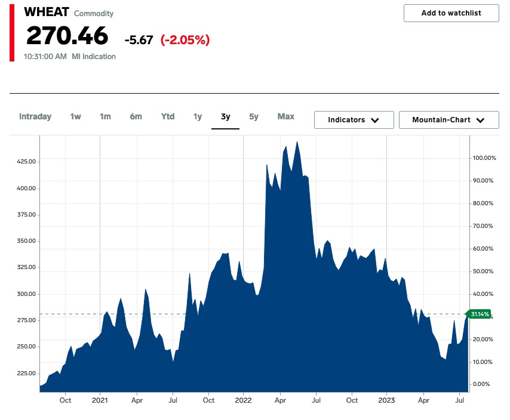Click the 350.00 y-axis label
Screen dimensions: 510x420
(x=26, y=241)
